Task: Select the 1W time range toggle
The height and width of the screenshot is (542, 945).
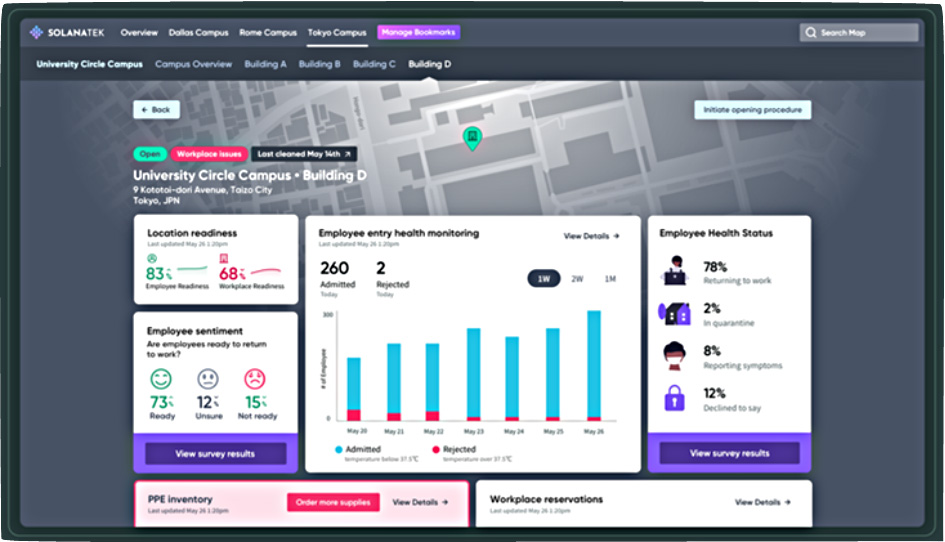Action: [543, 279]
